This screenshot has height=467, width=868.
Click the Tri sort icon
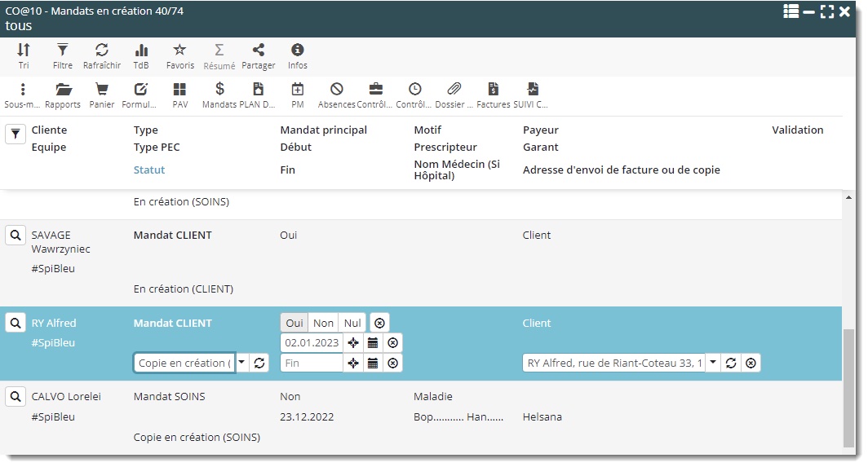(x=23, y=51)
